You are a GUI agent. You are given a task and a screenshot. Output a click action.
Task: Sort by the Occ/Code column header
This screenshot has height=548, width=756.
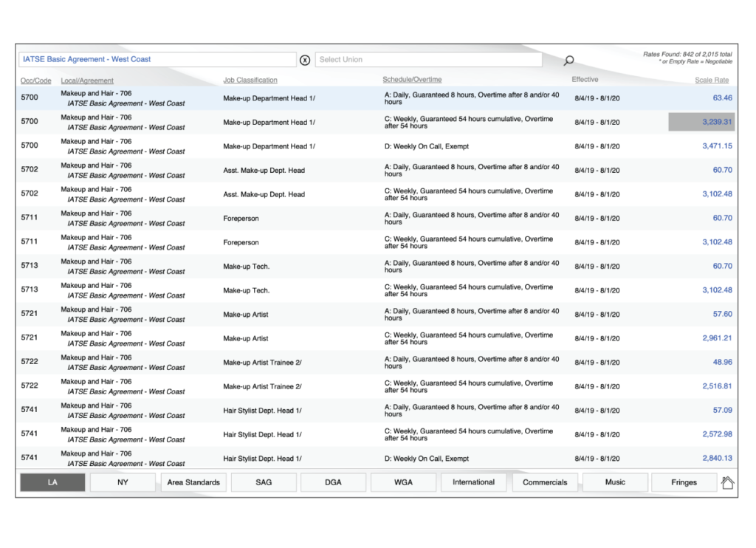click(35, 81)
